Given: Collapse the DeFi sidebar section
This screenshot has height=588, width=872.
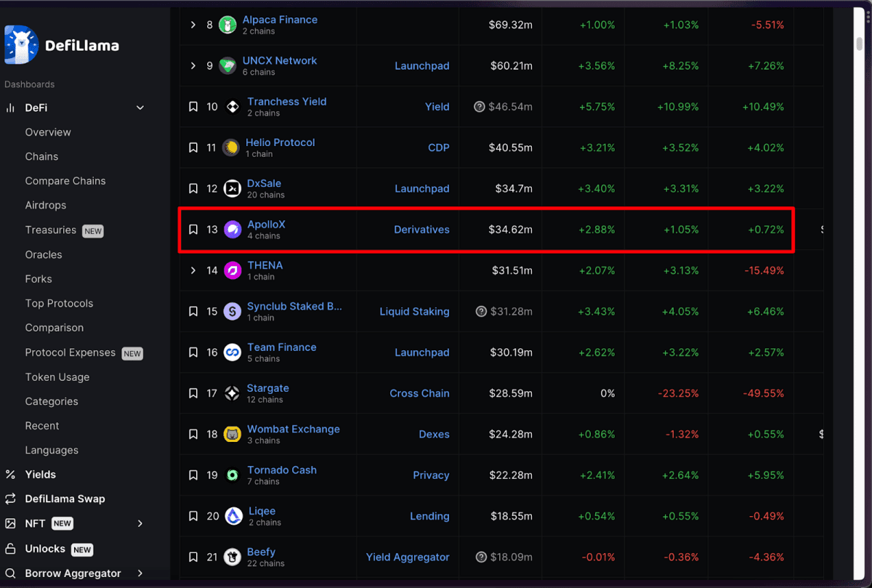Looking at the screenshot, I should point(140,108).
